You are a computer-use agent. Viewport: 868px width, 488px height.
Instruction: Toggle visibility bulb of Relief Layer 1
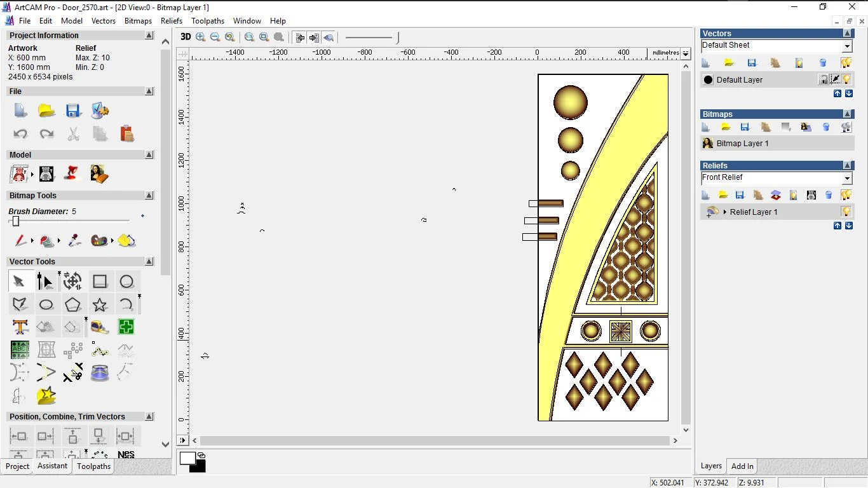[846, 212]
